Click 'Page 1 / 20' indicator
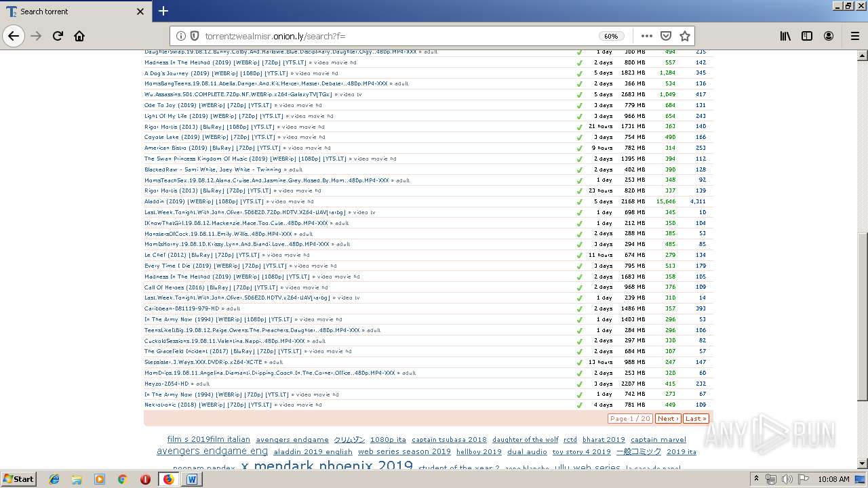The width and height of the screenshot is (868, 488). coord(631,418)
